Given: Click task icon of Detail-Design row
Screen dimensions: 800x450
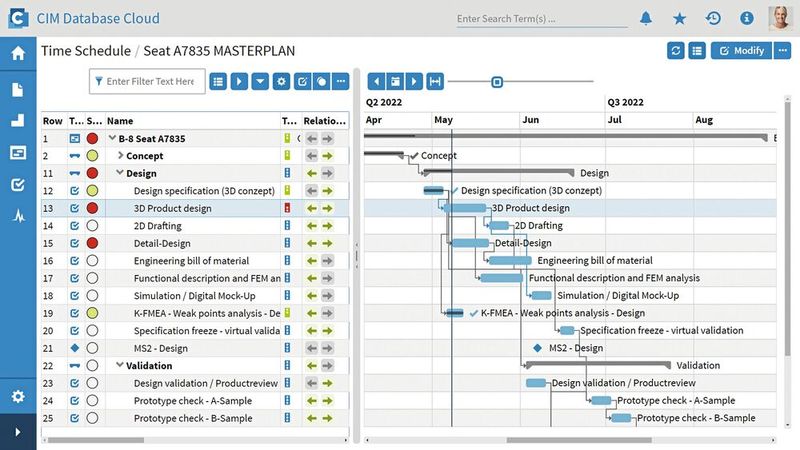Looking at the screenshot, I should coord(74,243).
